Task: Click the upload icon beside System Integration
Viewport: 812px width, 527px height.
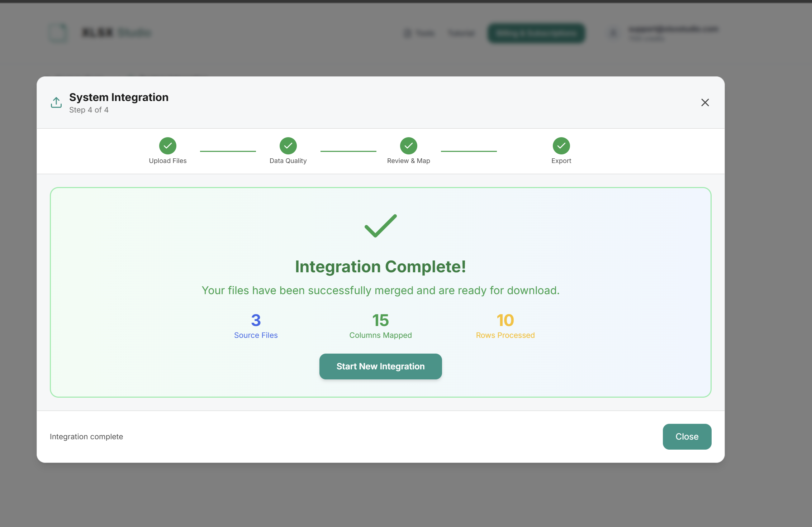Action: [56, 102]
